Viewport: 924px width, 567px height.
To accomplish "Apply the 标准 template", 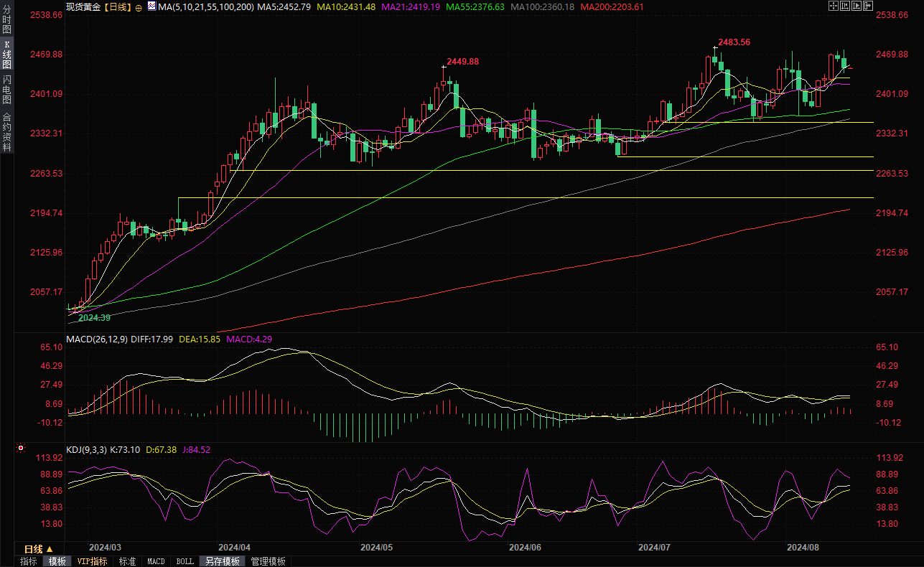I will (x=127, y=561).
